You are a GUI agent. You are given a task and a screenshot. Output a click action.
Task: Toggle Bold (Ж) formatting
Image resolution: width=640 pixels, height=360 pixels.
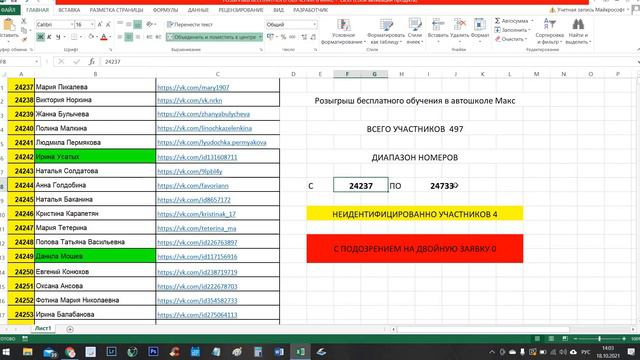tap(40, 37)
